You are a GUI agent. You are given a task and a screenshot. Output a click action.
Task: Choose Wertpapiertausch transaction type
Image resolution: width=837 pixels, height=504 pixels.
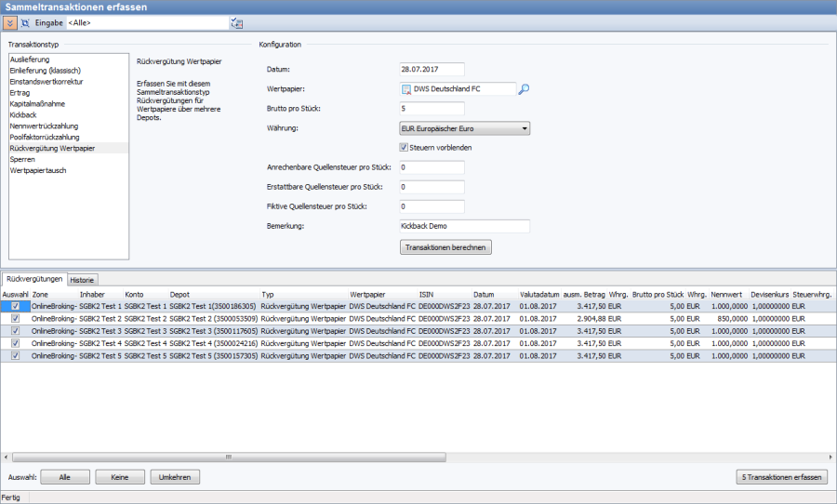click(x=38, y=170)
